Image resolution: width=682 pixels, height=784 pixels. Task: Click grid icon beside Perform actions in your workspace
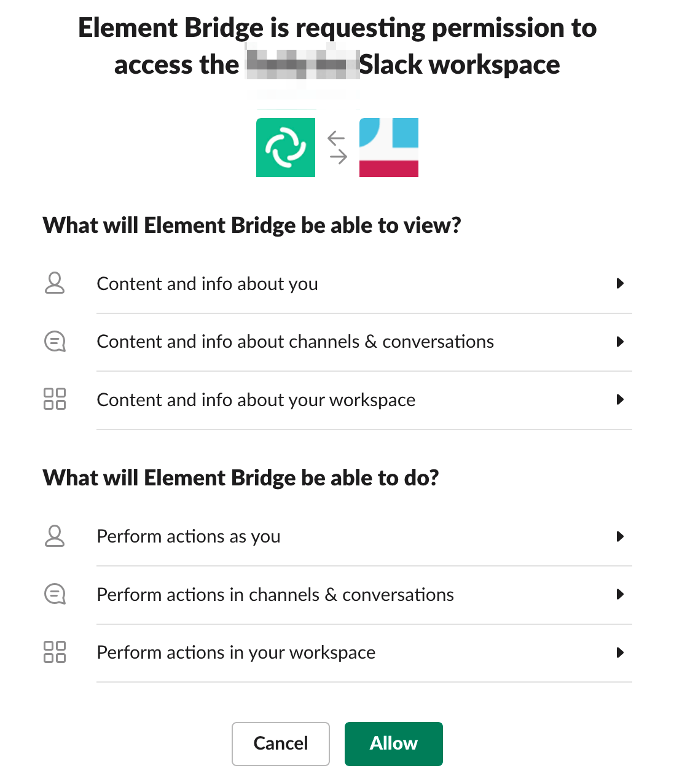point(55,652)
